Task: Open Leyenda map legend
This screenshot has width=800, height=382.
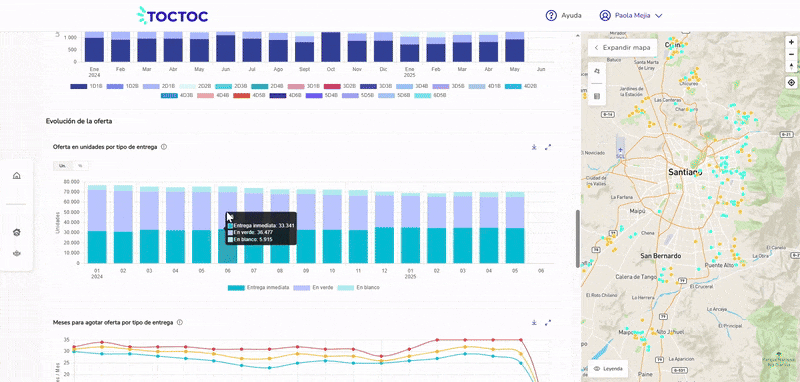Action: (x=608, y=368)
